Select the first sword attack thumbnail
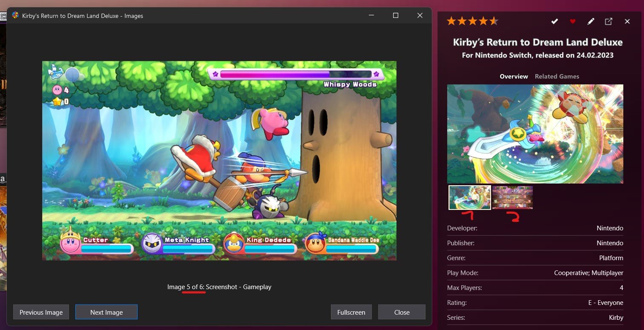Image resolution: width=644 pixels, height=330 pixels. coord(469,198)
